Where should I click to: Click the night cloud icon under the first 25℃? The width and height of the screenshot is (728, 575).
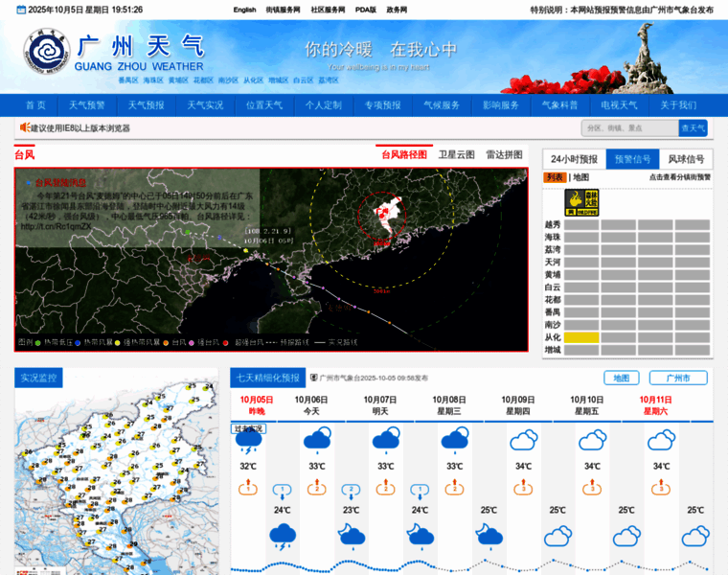click(489, 535)
